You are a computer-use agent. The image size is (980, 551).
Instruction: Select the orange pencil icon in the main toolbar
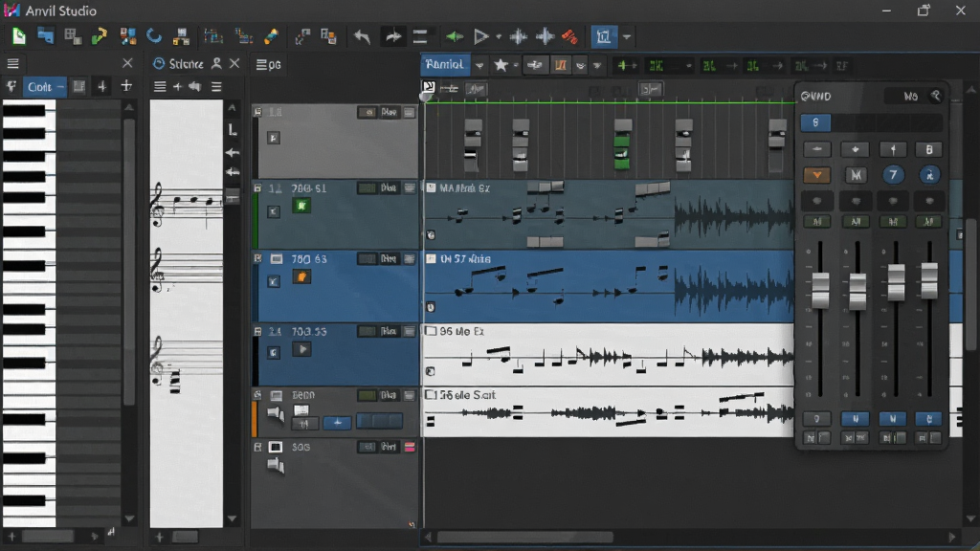pyautogui.click(x=271, y=37)
